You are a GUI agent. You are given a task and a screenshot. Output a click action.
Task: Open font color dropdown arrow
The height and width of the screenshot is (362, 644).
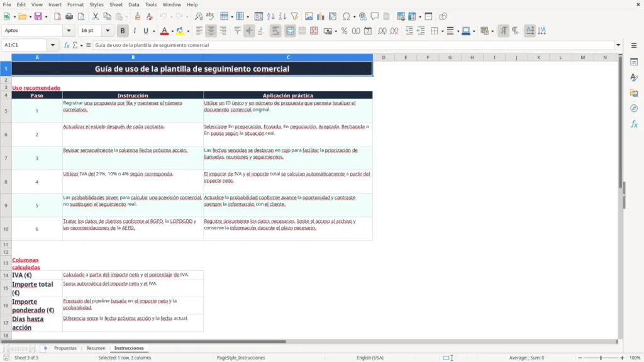click(x=172, y=31)
